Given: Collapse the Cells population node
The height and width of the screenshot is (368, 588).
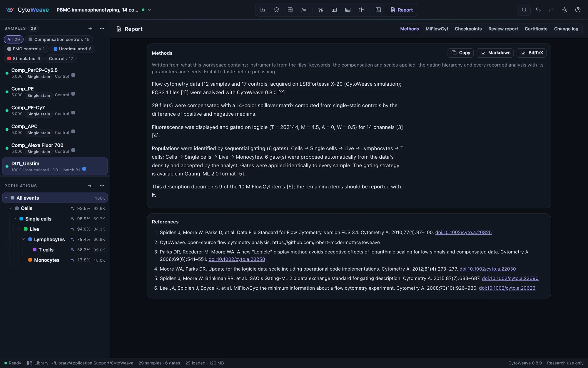Looking at the screenshot, I should [10, 208].
